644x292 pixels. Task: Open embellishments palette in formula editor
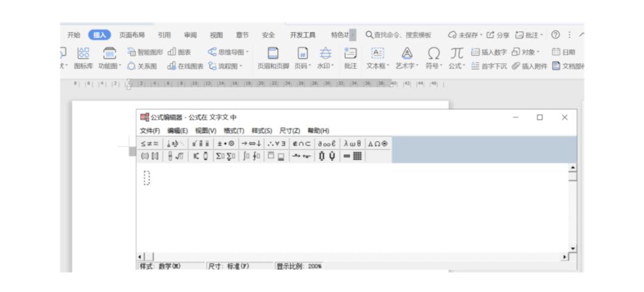pyautogui.click(x=201, y=143)
